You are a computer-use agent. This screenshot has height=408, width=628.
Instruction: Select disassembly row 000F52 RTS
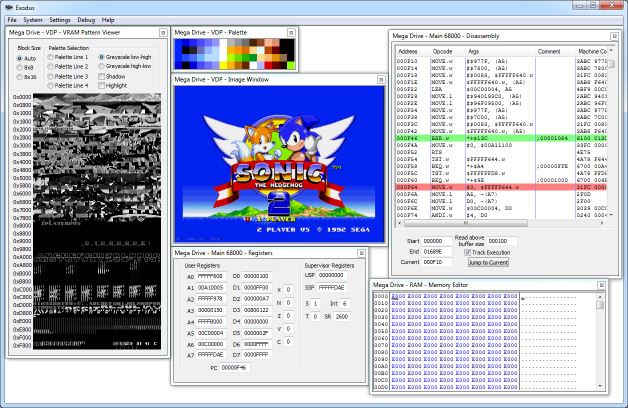pyautogui.click(x=501, y=152)
